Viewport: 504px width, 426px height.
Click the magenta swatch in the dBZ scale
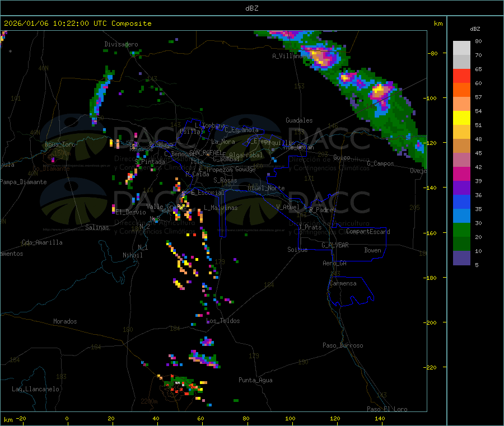(461, 174)
